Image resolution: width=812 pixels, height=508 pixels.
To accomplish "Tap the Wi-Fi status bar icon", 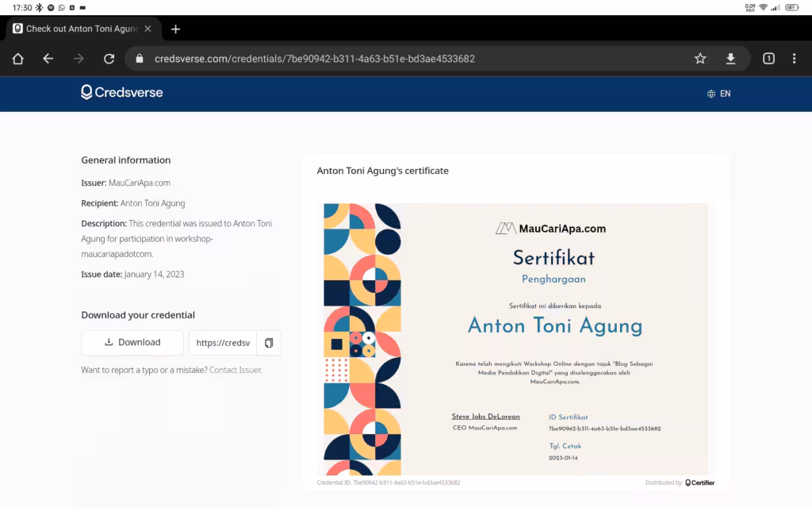I will tap(764, 7).
